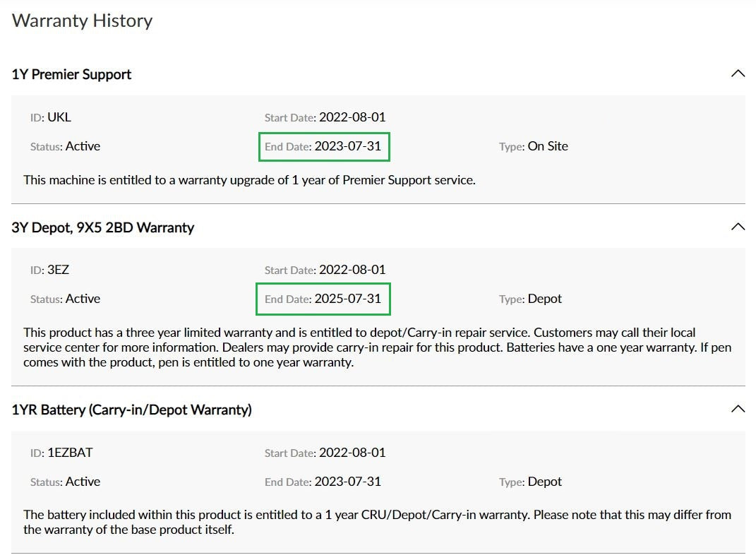Click the battery warranty End Date 2023-07-31
Image resolution: width=756 pixels, height=560 pixels.
point(347,482)
